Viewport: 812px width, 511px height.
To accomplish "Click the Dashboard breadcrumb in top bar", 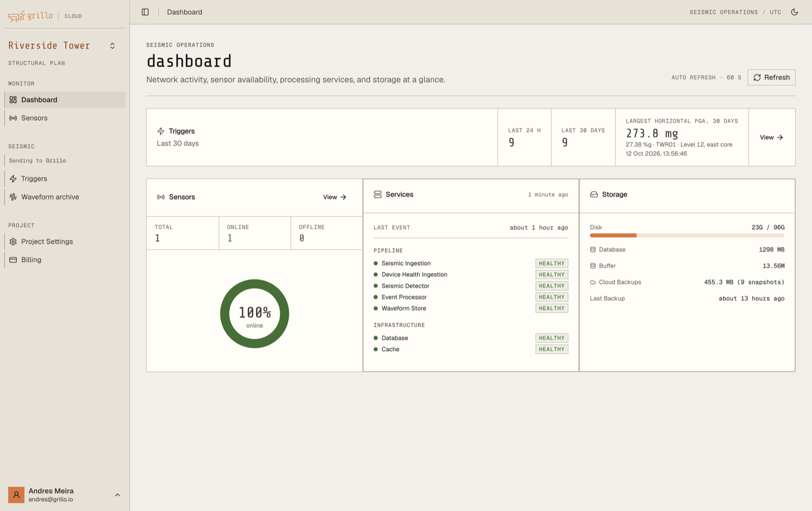I will pyautogui.click(x=185, y=12).
